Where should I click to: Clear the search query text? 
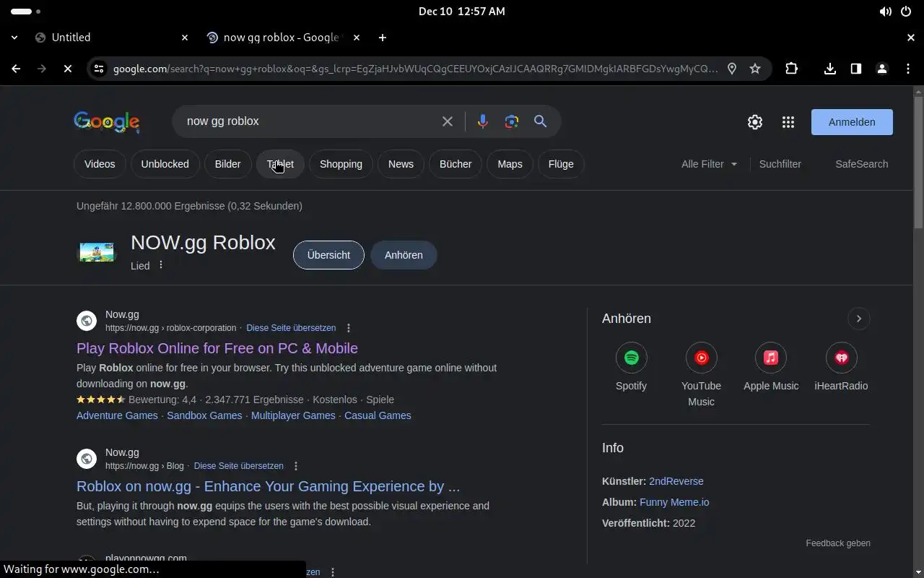click(448, 121)
